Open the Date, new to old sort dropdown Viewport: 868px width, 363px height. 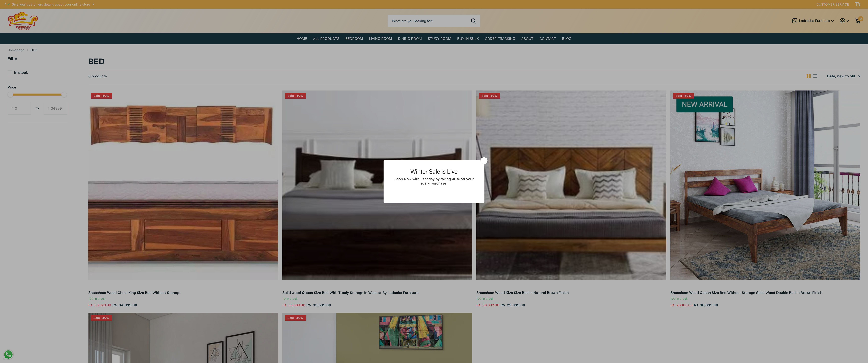click(843, 76)
